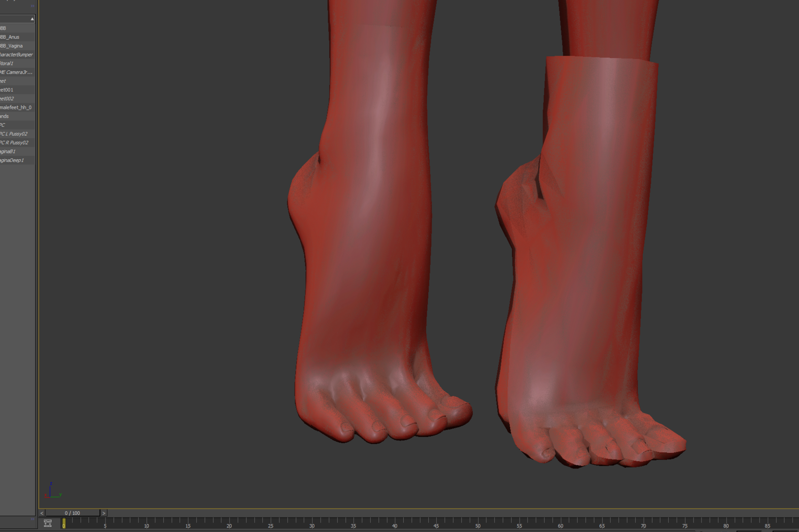Select the 'PC R Pussy02' list row
Screen dimensions: 799x532
click(17, 143)
